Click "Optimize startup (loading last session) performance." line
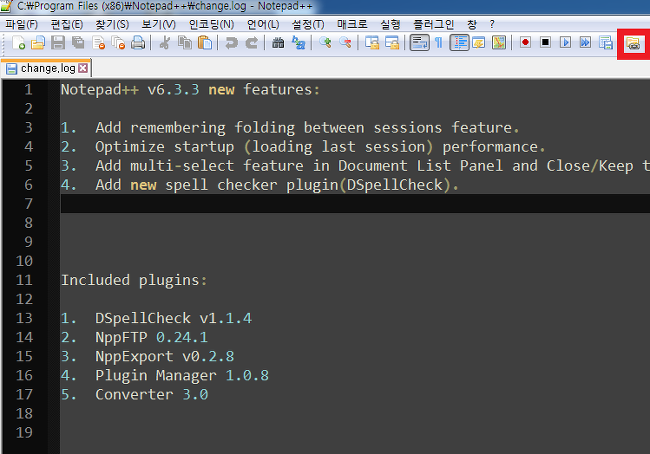 (x=320, y=147)
